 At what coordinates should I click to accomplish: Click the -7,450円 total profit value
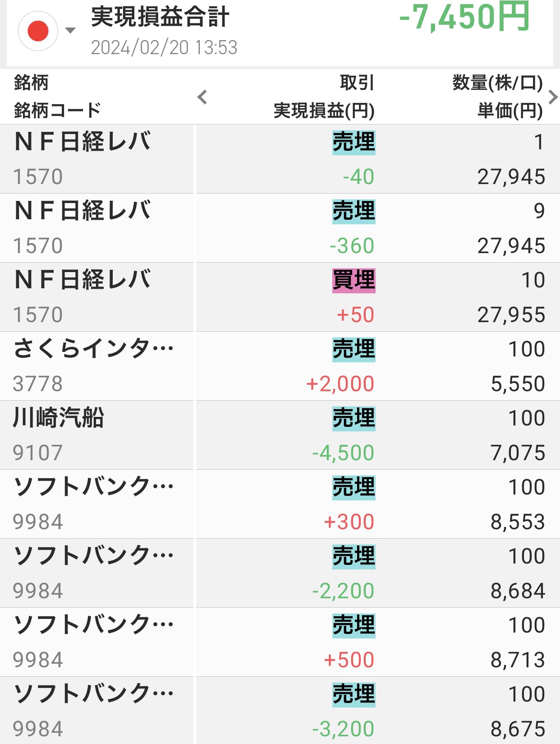(464, 17)
